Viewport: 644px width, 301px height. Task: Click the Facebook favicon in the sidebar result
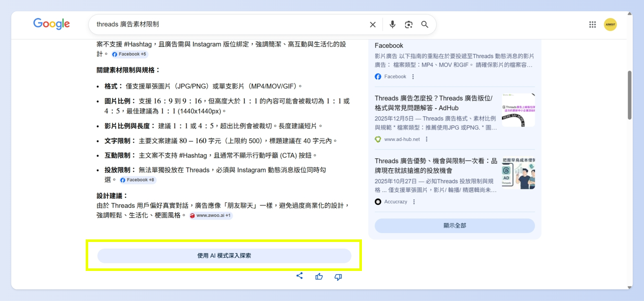378,77
